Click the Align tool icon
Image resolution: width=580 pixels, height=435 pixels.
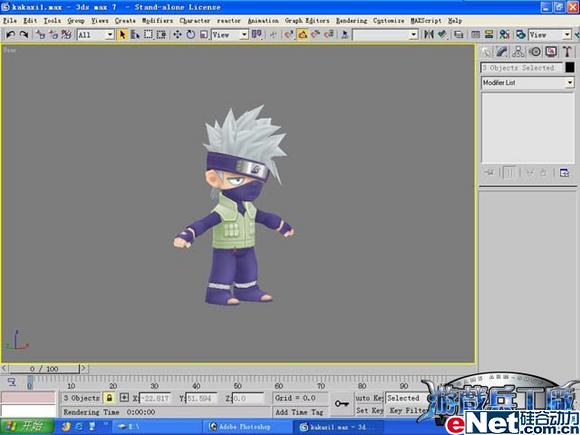(442, 35)
